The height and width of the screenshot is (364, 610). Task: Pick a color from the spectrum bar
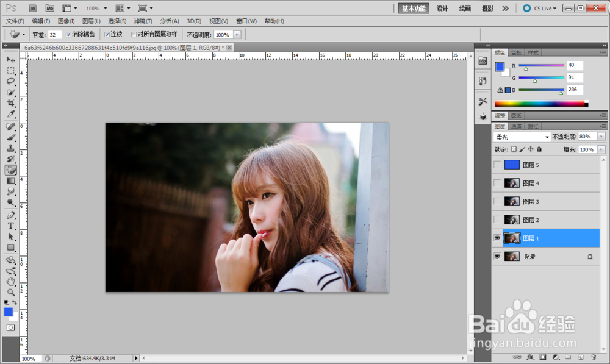541,104
